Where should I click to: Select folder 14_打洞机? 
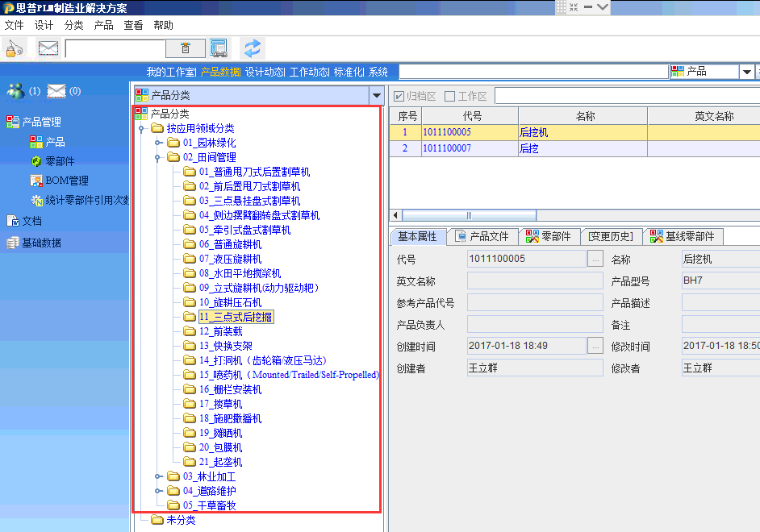point(255,360)
